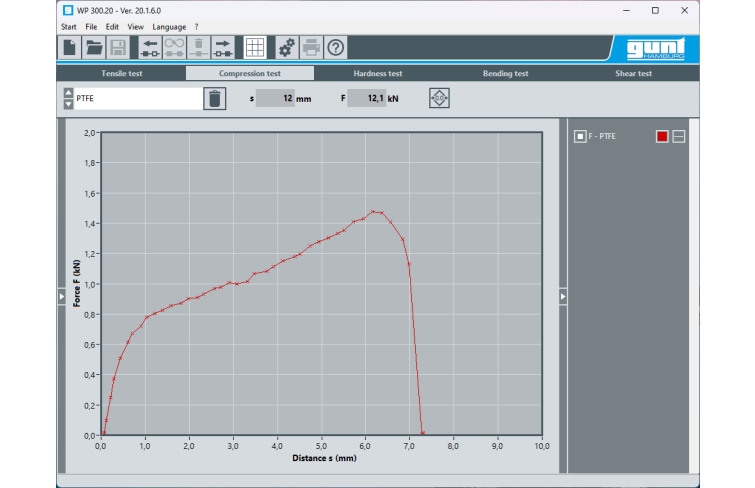The height and width of the screenshot is (488, 755).
Task: Click the PTFE name input field
Action: [137, 98]
